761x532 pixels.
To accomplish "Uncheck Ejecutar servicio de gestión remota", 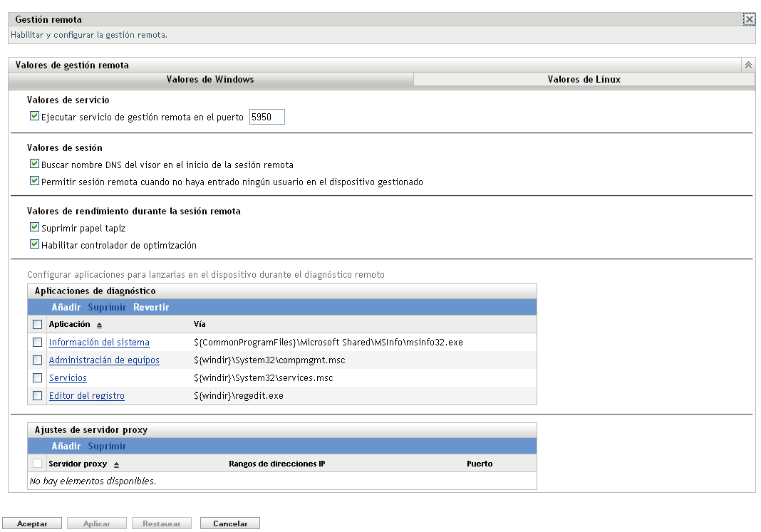I will point(34,116).
